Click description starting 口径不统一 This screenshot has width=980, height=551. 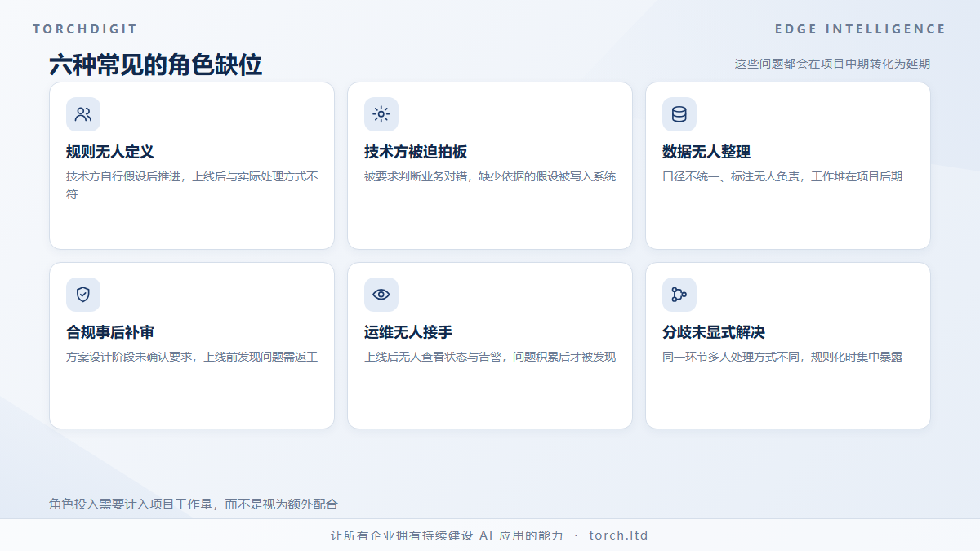tap(782, 176)
